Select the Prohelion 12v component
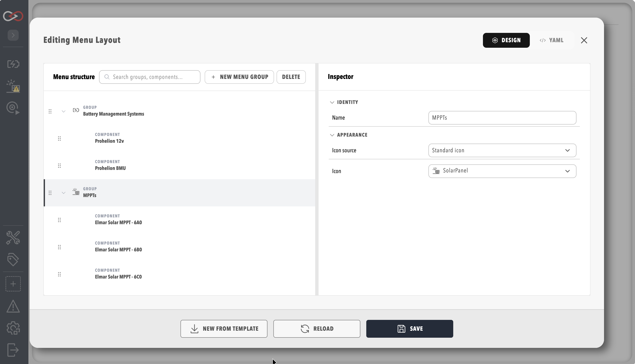 pyautogui.click(x=179, y=138)
